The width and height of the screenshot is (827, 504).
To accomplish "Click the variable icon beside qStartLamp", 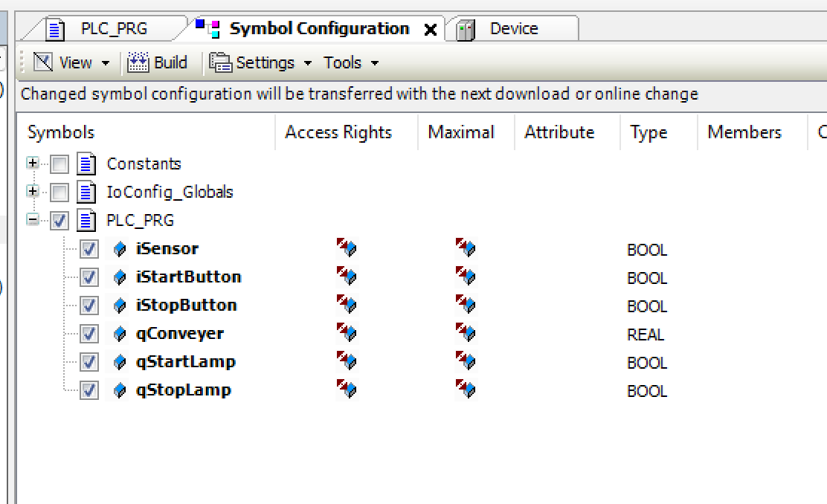I will [x=120, y=362].
